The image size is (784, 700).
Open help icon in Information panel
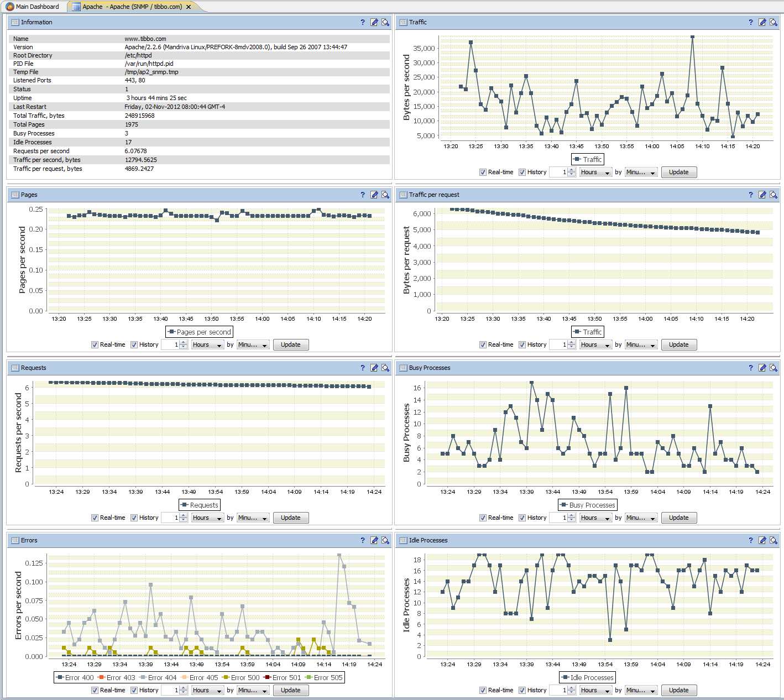click(363, 22)
